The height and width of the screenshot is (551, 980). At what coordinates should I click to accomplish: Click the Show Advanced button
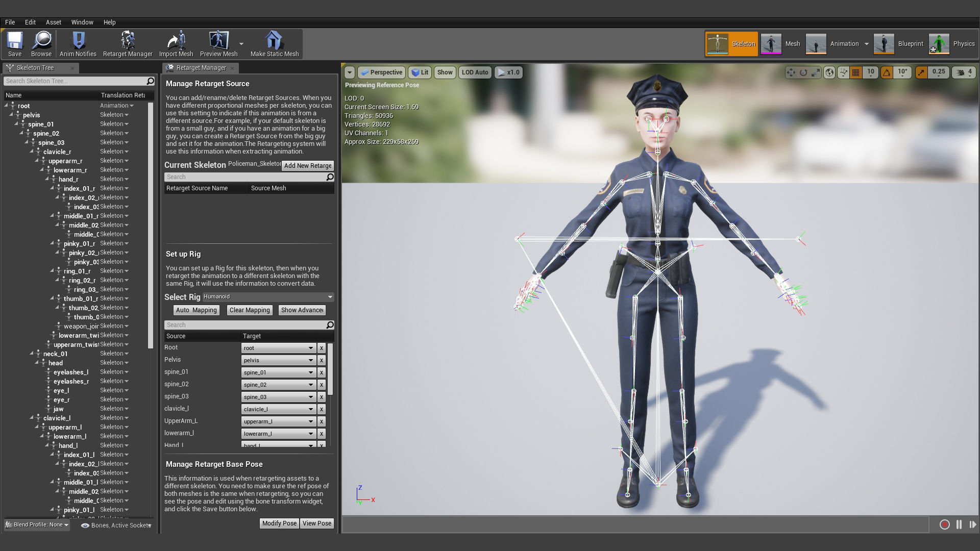pos(302,310)
